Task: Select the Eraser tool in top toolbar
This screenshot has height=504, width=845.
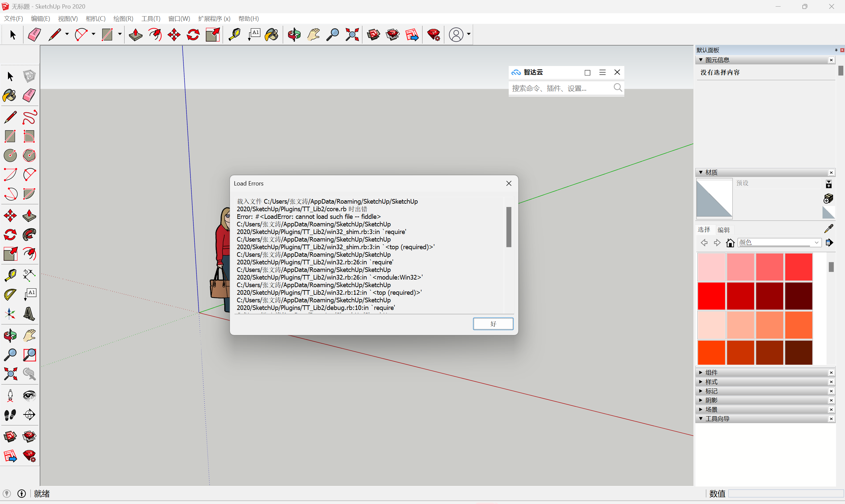Action: click(x=34, y=35)
